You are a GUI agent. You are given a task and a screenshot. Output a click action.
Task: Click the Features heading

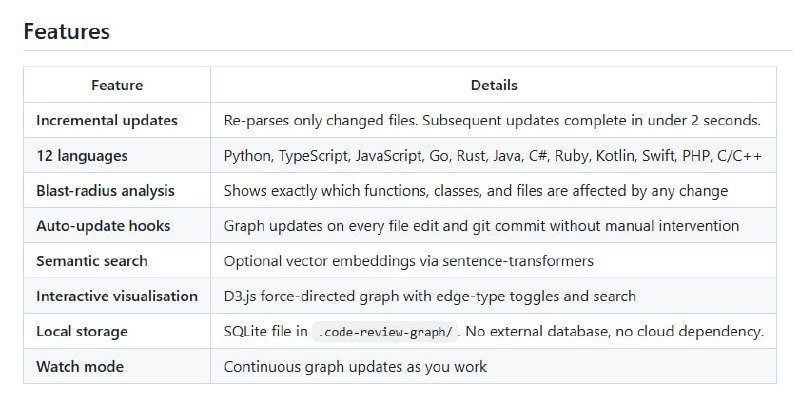(x=66, y=31)
